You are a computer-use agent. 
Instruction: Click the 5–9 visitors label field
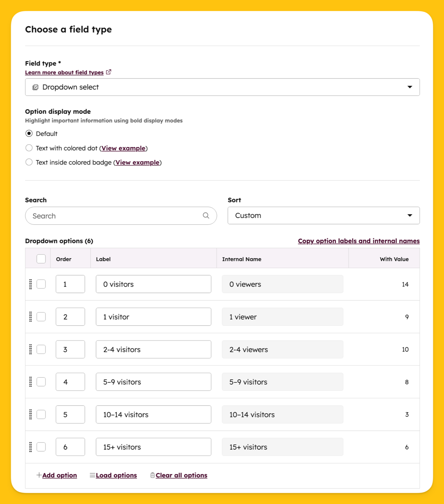(154, 382)
